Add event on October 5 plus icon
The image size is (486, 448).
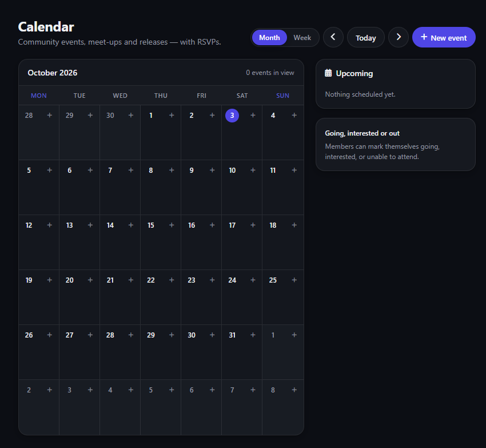50,170
